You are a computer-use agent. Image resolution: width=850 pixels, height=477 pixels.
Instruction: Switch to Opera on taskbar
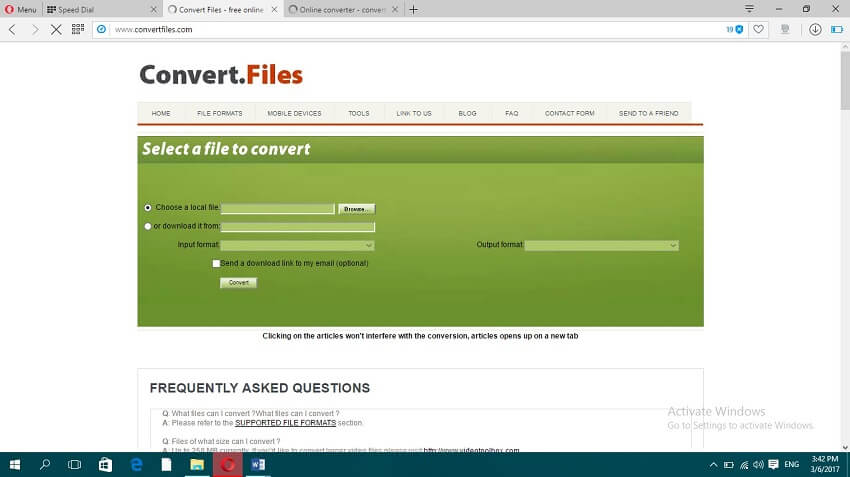coord(228,465)
